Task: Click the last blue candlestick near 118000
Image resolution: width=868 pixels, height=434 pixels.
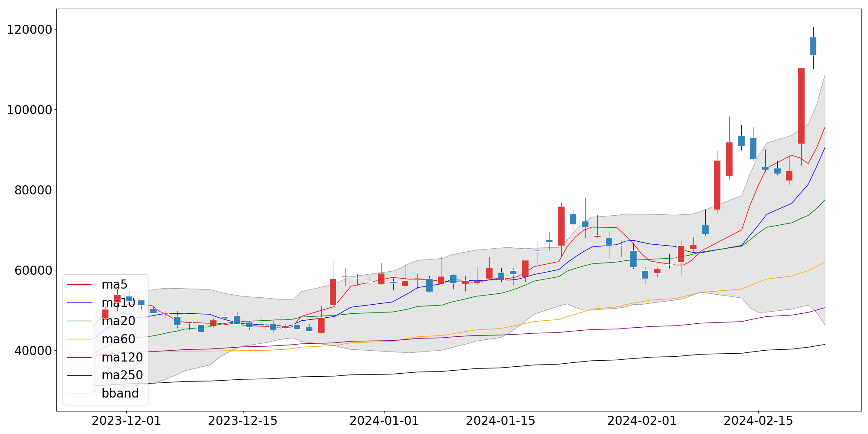Action: [813, 46]
